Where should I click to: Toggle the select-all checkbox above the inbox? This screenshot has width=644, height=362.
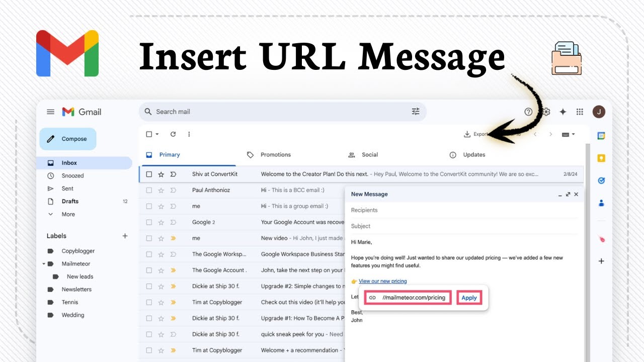[149, 134]
